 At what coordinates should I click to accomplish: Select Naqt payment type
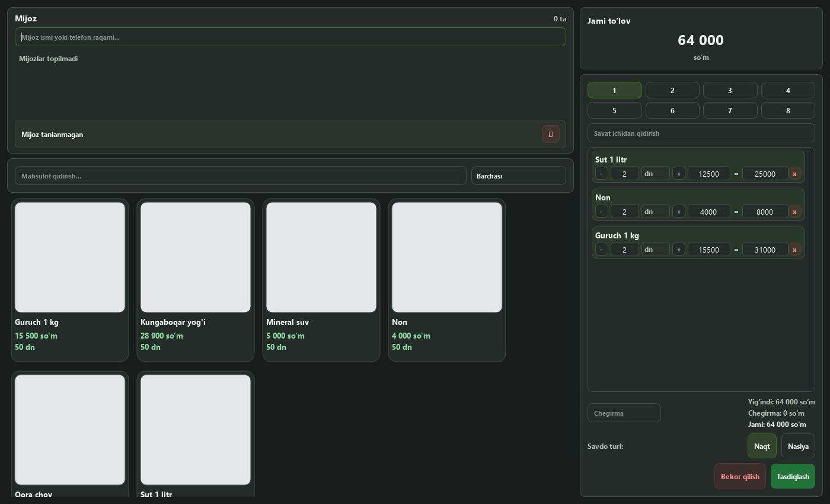click(762, 446)
